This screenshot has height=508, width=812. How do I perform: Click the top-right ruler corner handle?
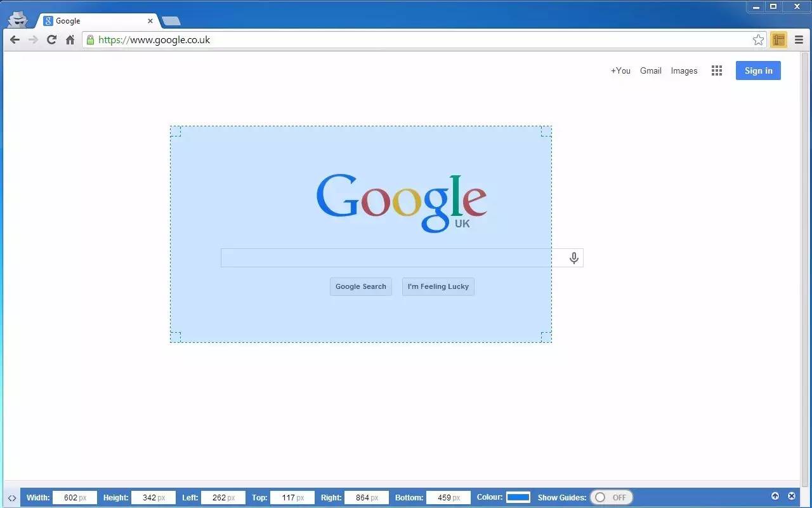tap(546, 131)
